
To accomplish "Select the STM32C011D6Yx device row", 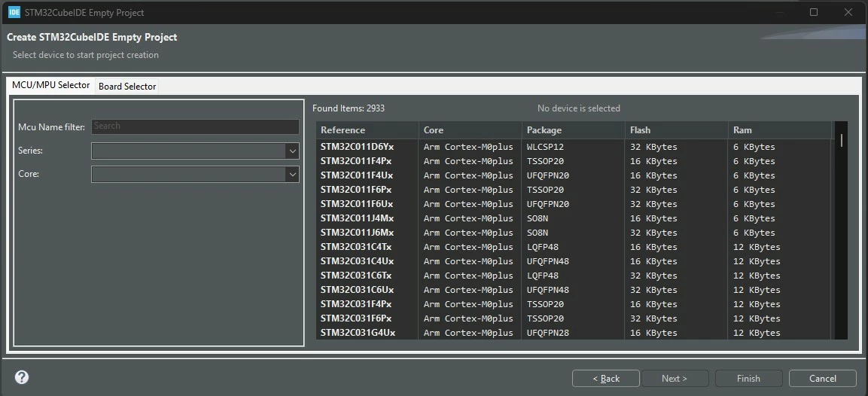I will (x=574, y=147).
